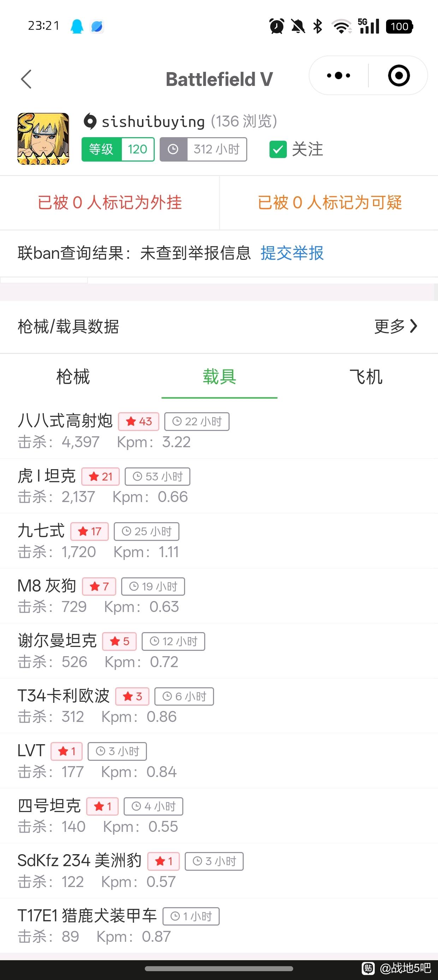Image resolution: width=438 pixels, height=980 pixels.
Task: Switch to the 飞机 tab
Action: click(366, 377)
